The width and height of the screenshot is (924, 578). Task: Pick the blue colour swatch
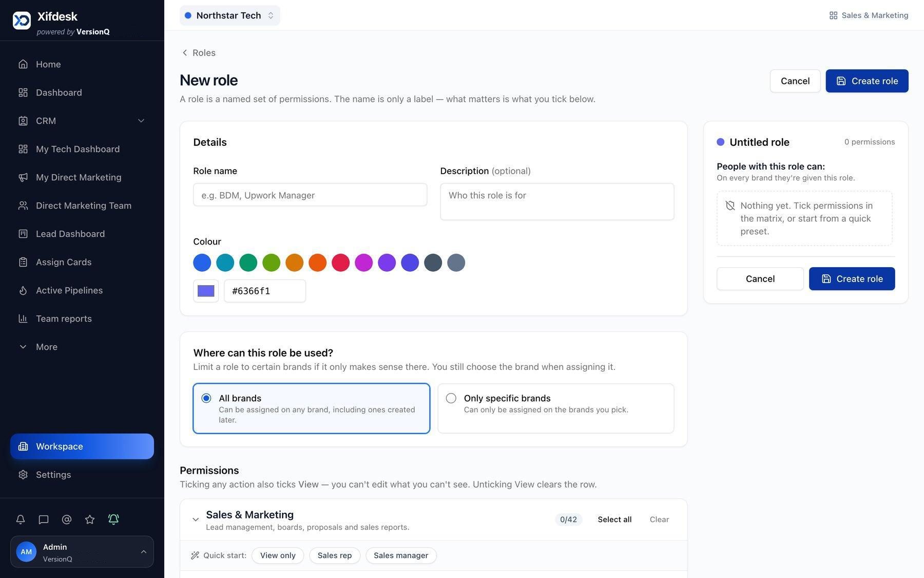pyautogui.click(x=202, y=263)
